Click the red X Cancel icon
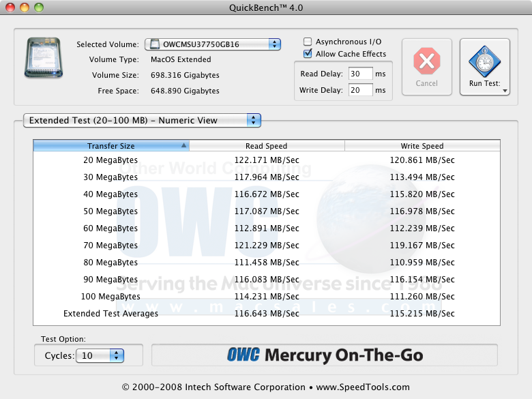Screen dimensions: 532x399 426,62
